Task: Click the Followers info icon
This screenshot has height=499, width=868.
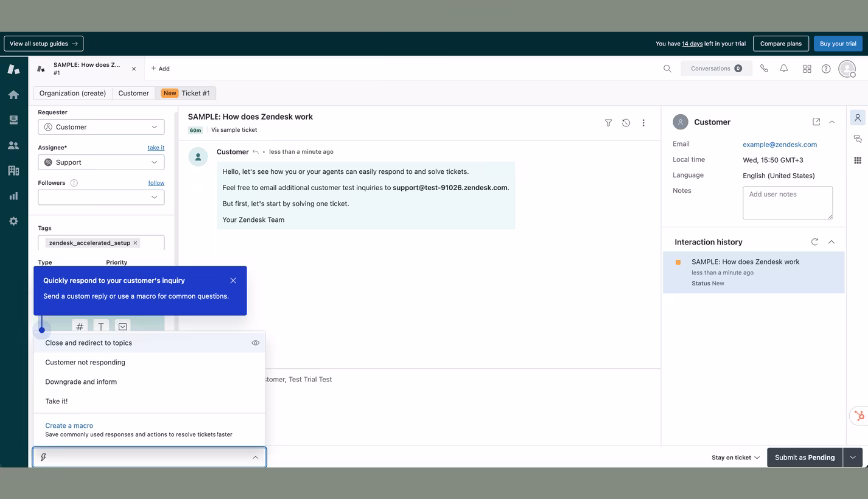Action: pos(74,183)
